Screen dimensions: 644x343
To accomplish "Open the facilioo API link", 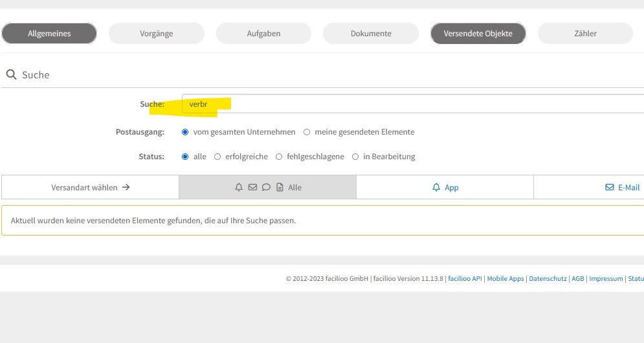I will [x=465, y=279].
